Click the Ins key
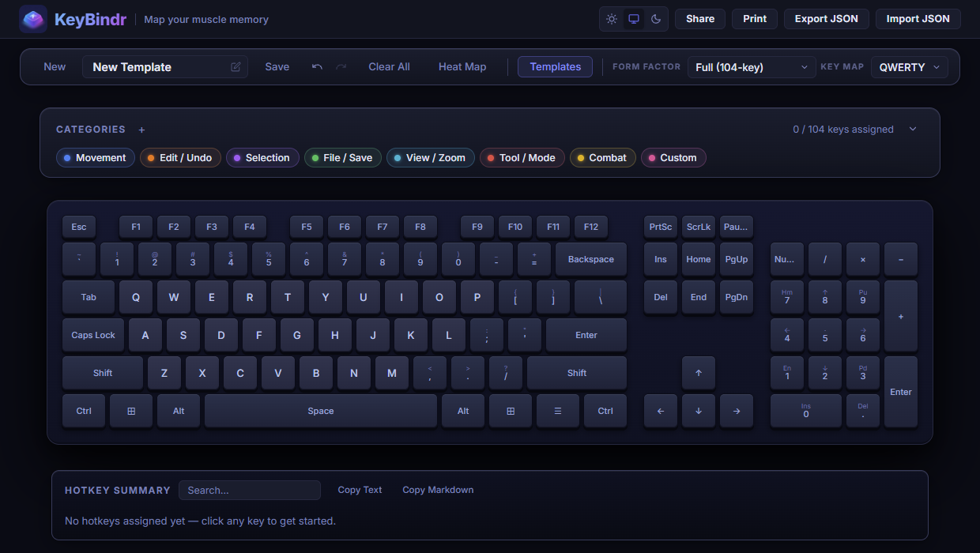The height and width of the screenshot is (553, 980). click(x=661, y=259)
